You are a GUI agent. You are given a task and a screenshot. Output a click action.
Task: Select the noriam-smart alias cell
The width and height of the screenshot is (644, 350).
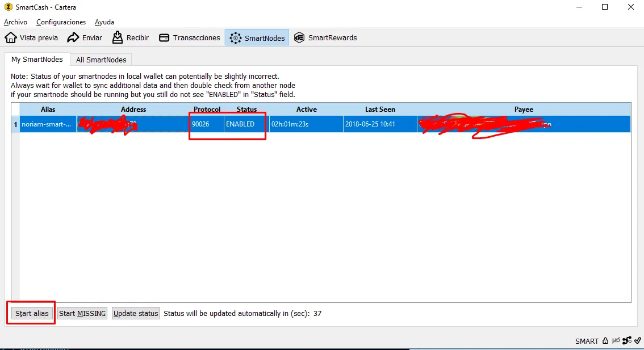pyautogui.click(x=48, y=124)
